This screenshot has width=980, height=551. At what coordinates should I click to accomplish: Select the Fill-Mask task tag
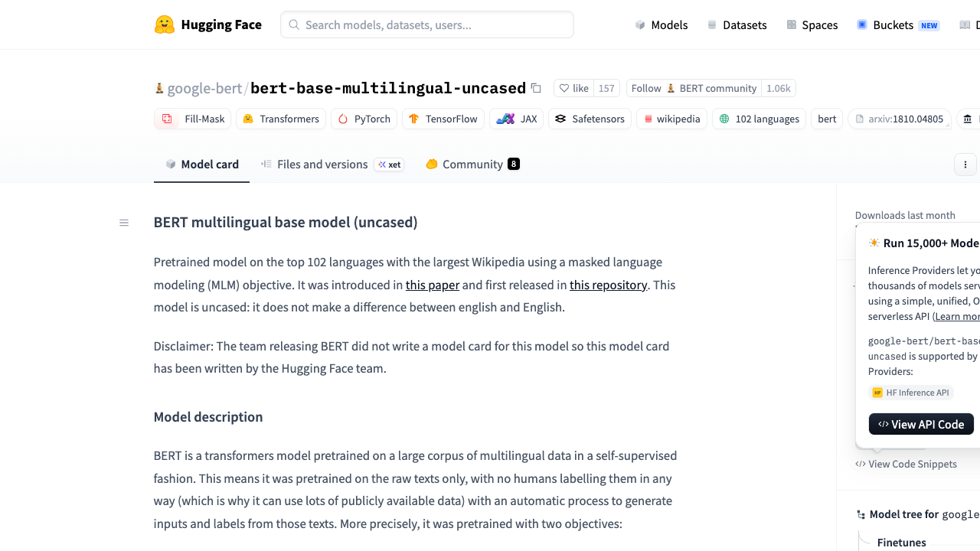[193, 119]
